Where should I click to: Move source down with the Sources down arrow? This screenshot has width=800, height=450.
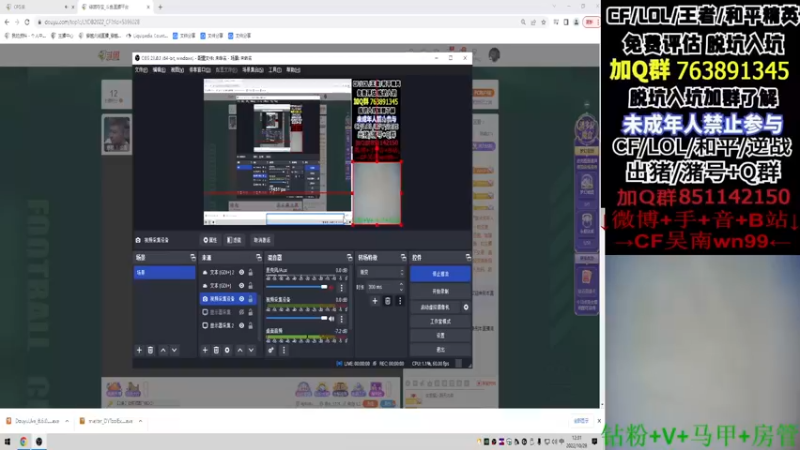tap(251, 351)
